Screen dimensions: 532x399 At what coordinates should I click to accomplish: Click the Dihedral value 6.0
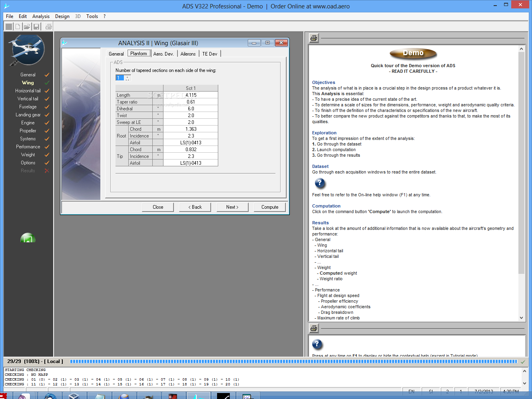(x=191, y=109)
